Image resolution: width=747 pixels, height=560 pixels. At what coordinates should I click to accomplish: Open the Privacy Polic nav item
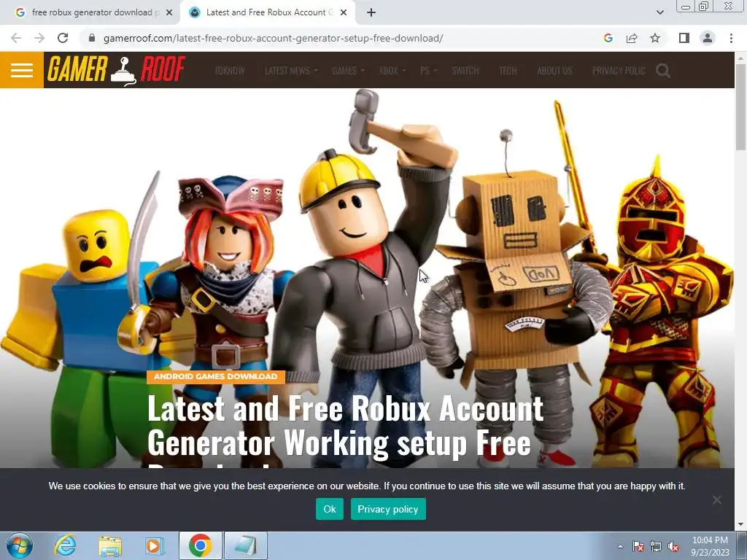coord(619,71)
